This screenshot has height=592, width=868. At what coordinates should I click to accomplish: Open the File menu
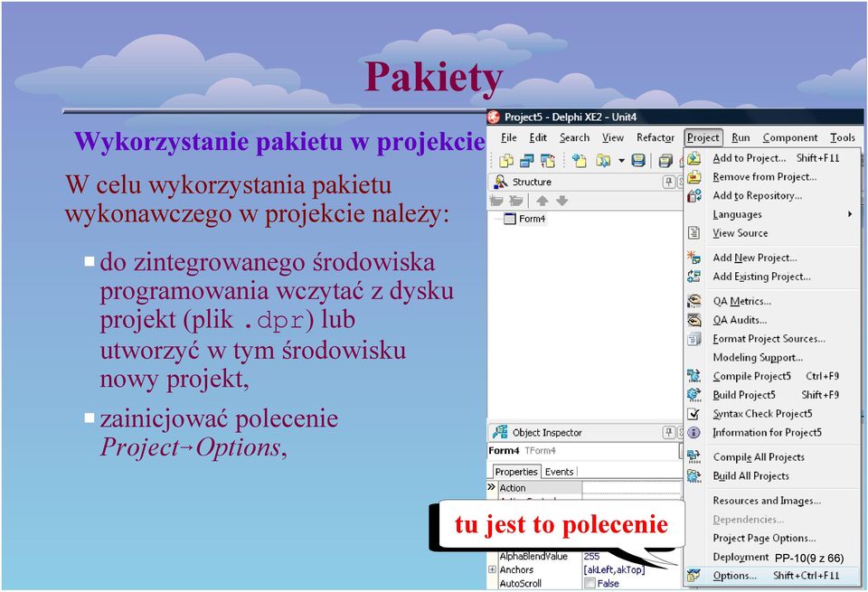(509, 137)
